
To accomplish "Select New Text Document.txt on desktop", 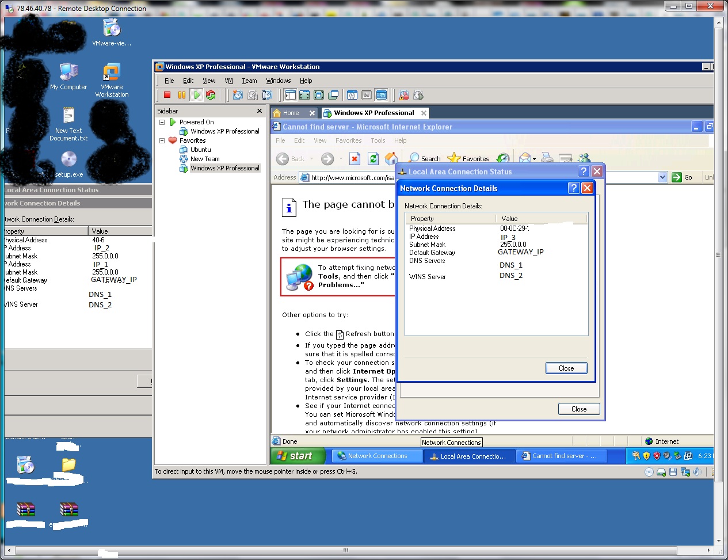I will 68,124.
